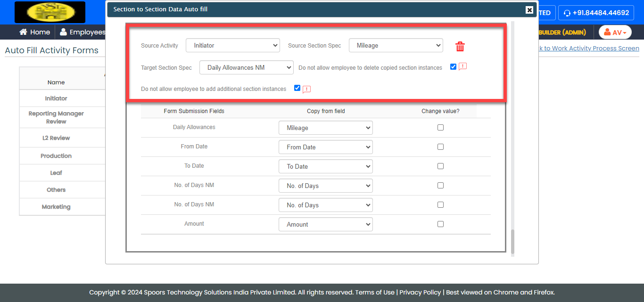644x302 pixels.
Task: Click info icon beside delete copied instances checkbox
Action: click(x=462, y=67)
